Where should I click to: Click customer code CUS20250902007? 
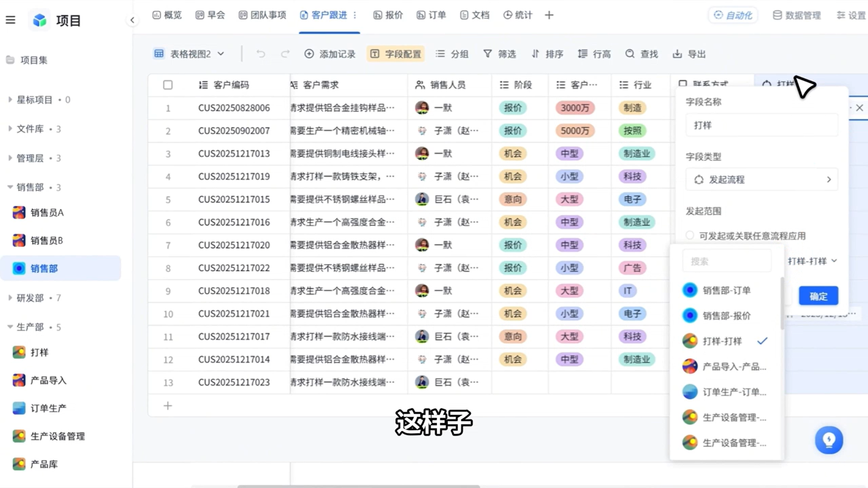point(234,131)
